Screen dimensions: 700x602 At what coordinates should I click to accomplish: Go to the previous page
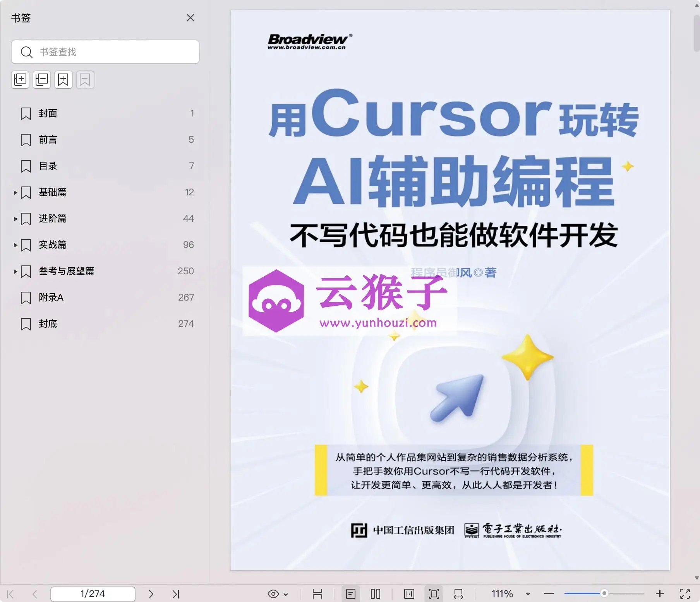tap(35, 594)
